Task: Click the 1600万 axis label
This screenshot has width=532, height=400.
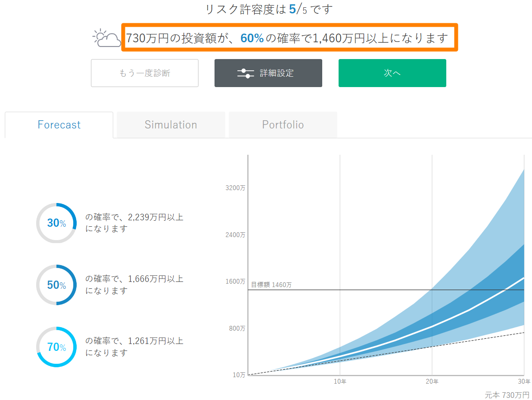Action: [x=235, y=281]
